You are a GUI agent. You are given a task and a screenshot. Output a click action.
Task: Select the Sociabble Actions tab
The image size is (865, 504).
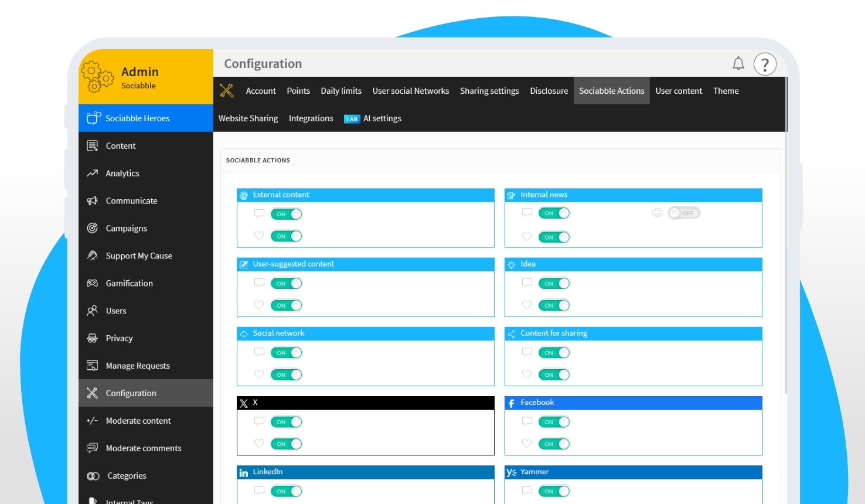point(612,91)
